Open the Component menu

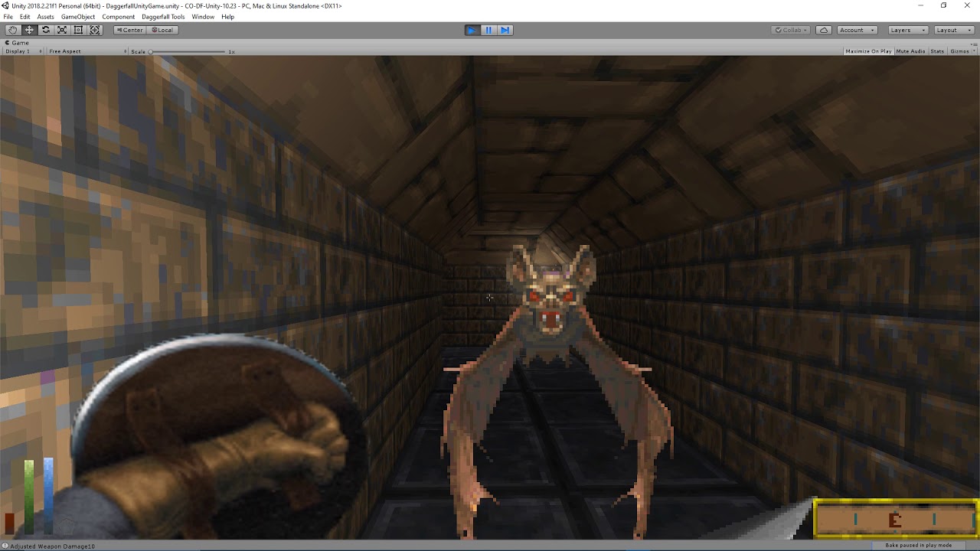[x=119, y=17]
